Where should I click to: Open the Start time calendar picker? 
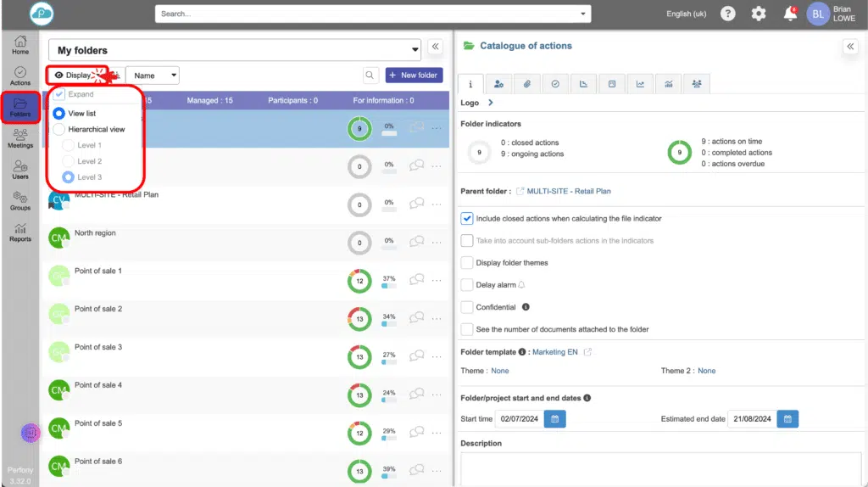(554, 419)
